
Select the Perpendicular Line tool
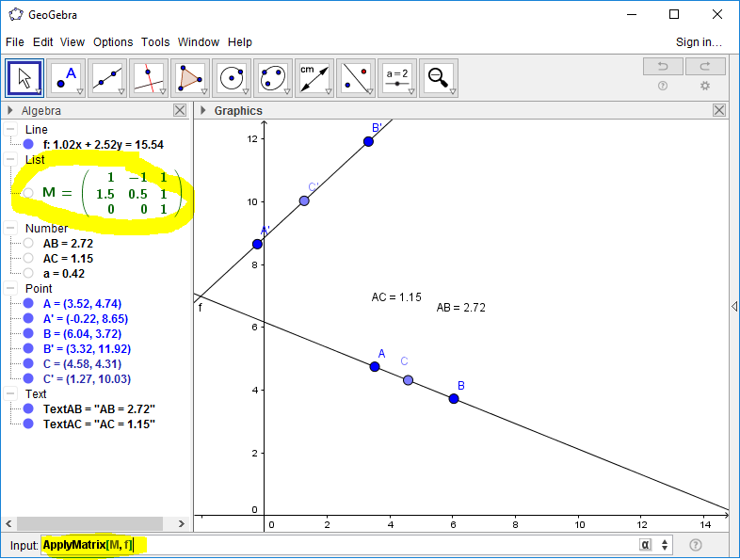(149, 78)
